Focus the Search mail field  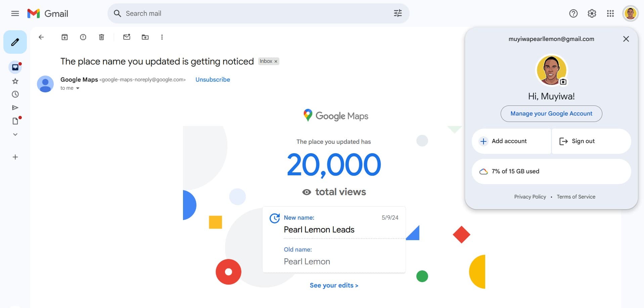258,13
